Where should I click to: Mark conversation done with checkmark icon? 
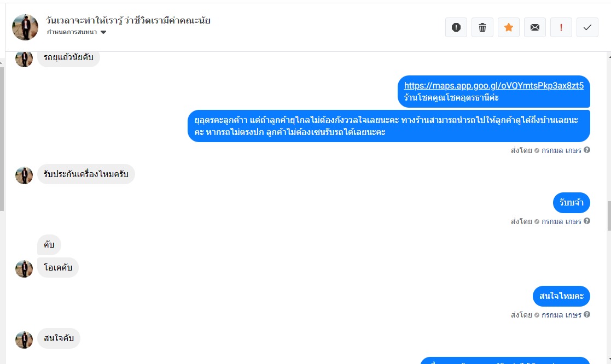point(587,27)
